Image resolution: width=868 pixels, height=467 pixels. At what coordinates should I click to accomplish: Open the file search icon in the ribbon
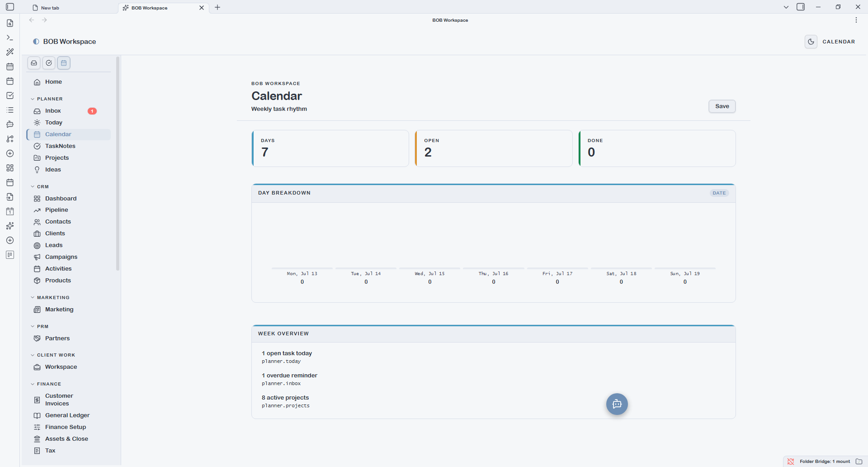(10, 23)
